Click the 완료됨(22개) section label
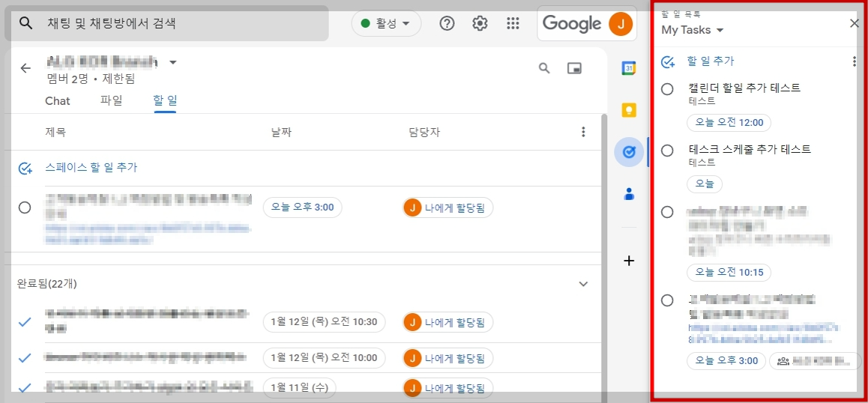The height and width of the screenshot is (403, 868). pyautogui.click(x=47, y=284)
